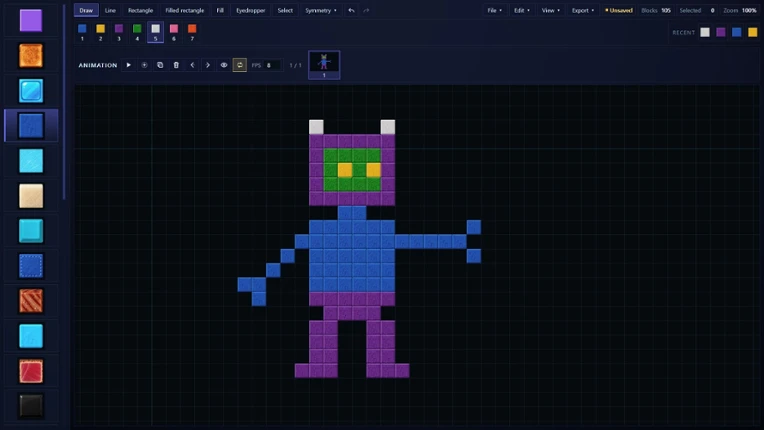This screenshot has width=764, height=430.
Task: Go to next animation frame
Action: click(x=208, y=65)
